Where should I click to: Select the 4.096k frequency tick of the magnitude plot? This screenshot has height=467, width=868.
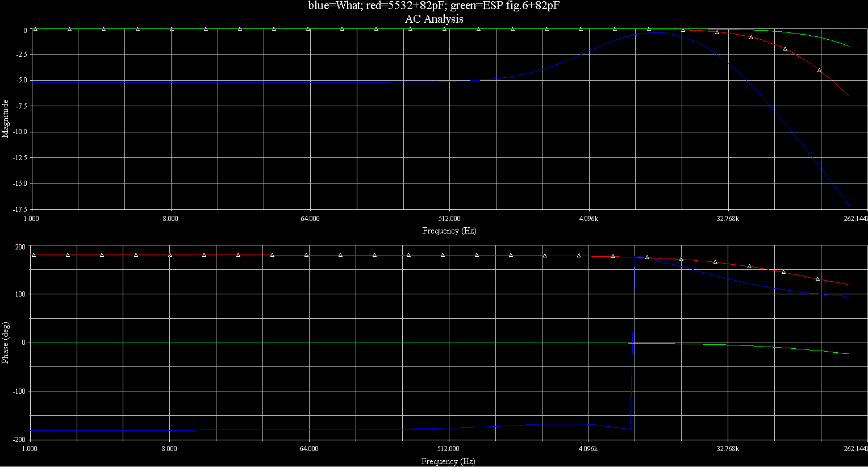(589, 219)
